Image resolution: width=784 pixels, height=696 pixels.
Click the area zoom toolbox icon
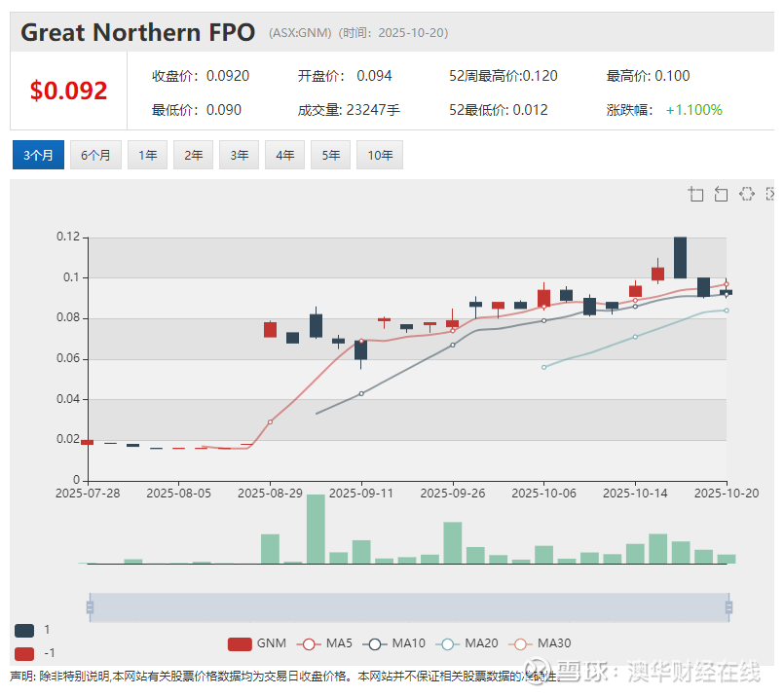click(x=695, y=194)
